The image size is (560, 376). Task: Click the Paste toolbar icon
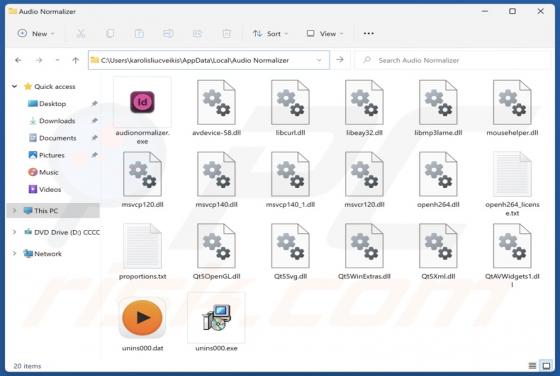tap(139, 34)
